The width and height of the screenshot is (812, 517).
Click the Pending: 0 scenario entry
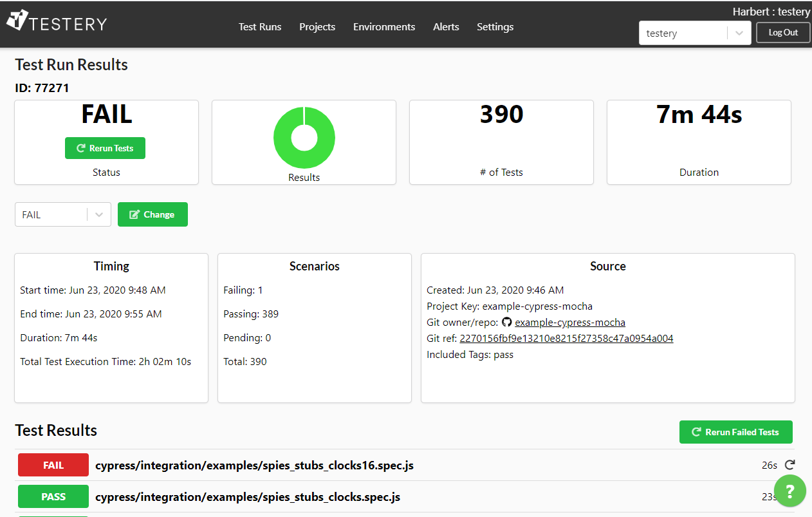tap(247, 338)
